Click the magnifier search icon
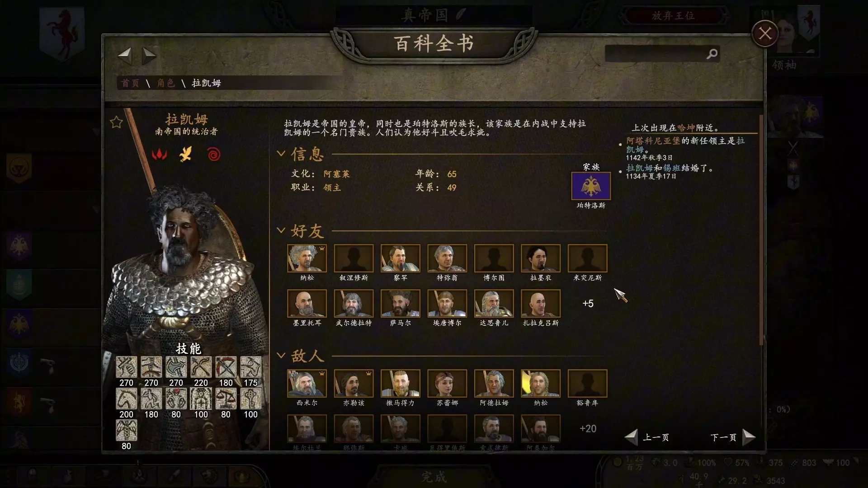 [712, 54]
